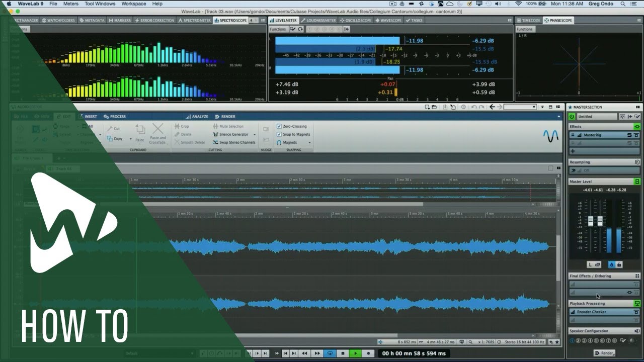The image size is (644, 362).
Task: Click the Mute Selection command
Action: pyautogui.click(x=228, y=126)
